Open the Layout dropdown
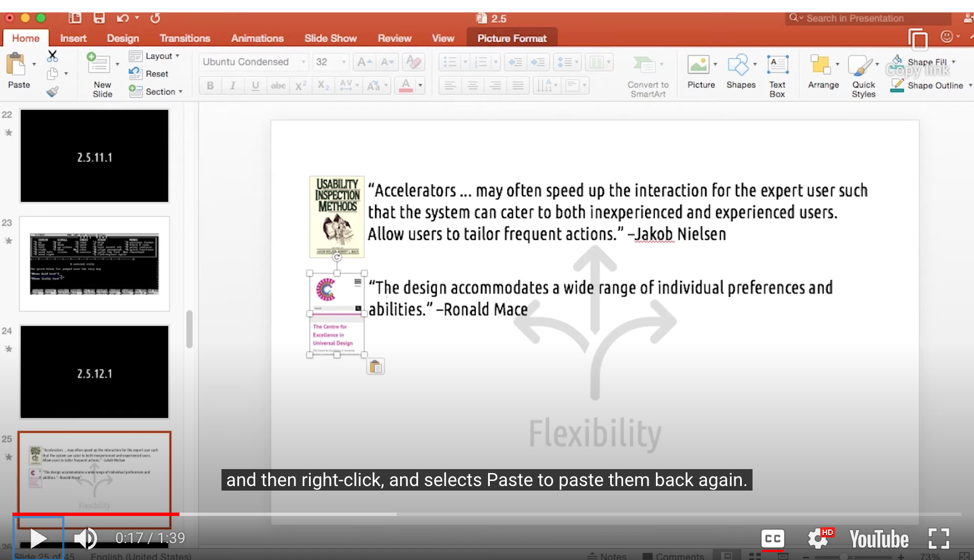This screenshot has height=560, width=974. [154, 56]
